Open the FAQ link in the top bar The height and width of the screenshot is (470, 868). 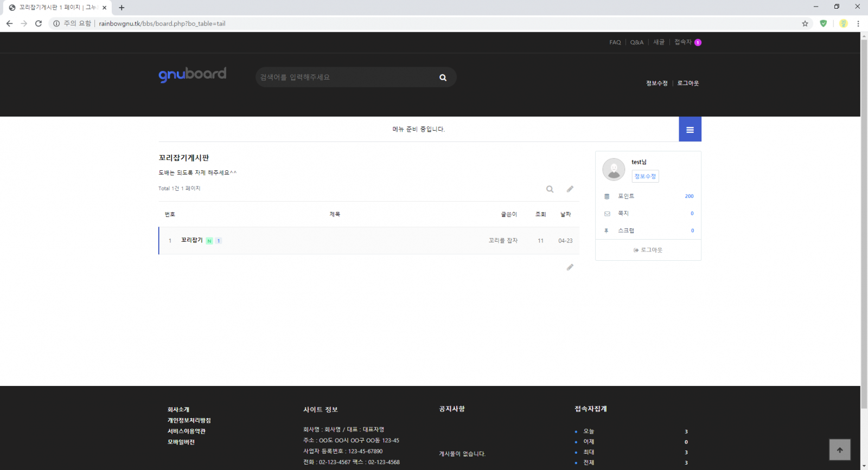pos(615,42)
